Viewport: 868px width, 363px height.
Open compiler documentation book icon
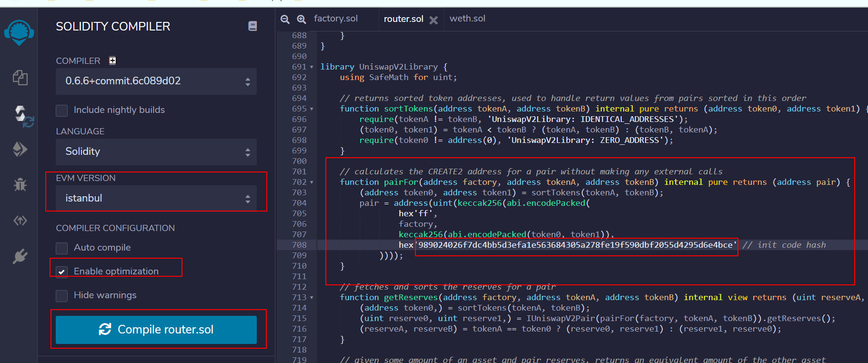coord(252,26)
